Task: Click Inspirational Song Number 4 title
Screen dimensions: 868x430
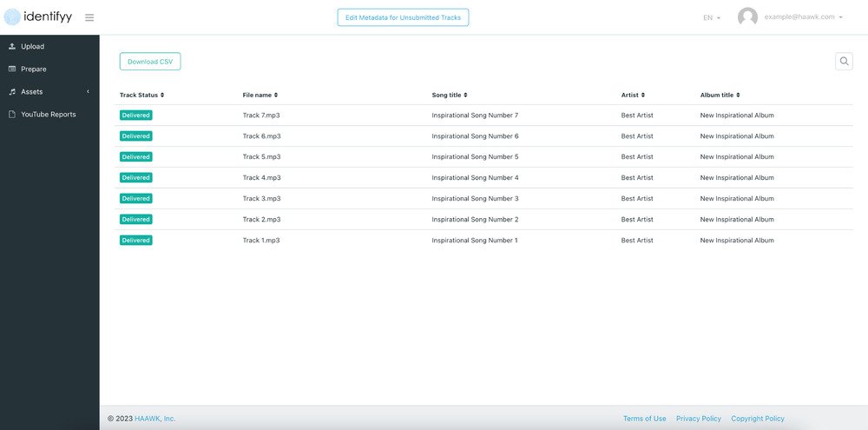Action: point(475,178)
